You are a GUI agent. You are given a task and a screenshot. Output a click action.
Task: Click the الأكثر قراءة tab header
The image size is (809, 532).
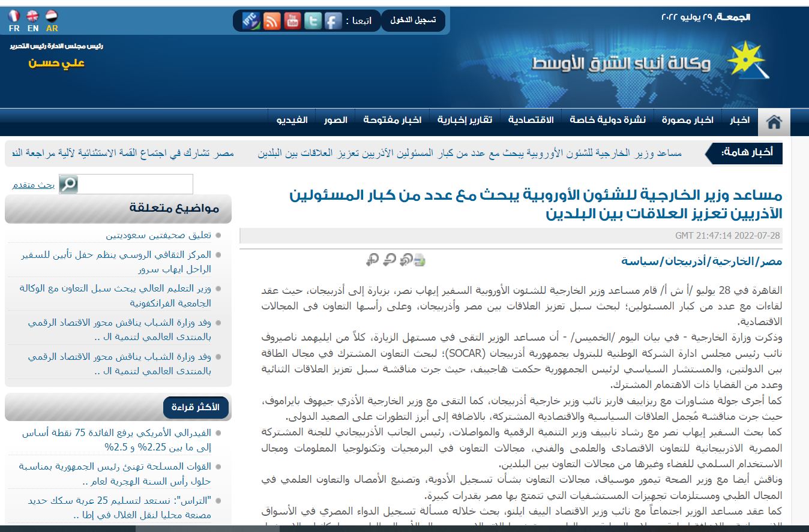tap(196, 408)
